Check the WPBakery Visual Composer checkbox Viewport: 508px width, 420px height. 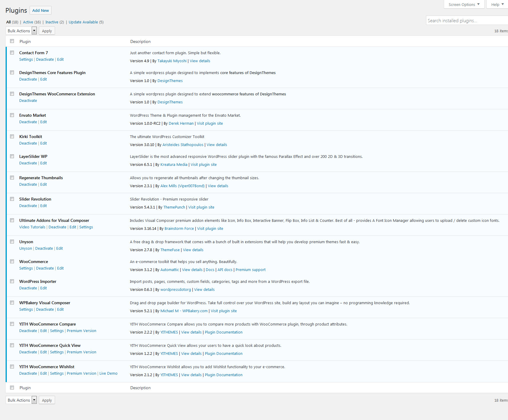pyautogui.click(x=12, y=303)
